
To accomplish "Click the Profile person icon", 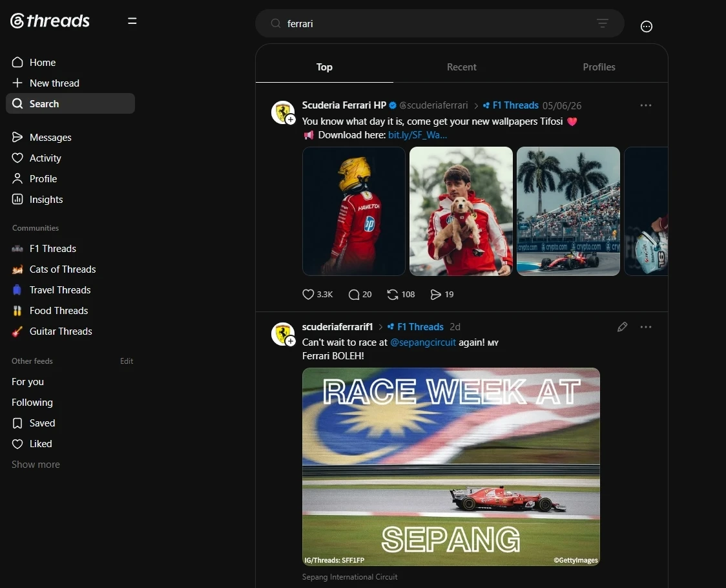I will point(17,178).
